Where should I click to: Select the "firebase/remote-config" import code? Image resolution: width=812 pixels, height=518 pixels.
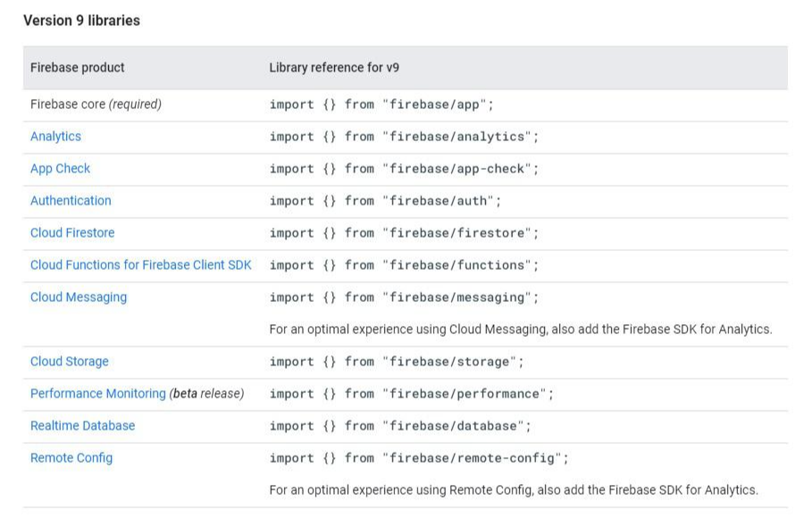coord(419,458)
